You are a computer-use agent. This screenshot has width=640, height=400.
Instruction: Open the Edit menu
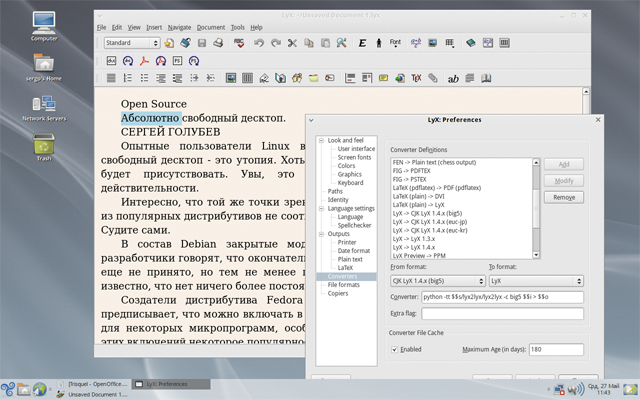point(117,27)
